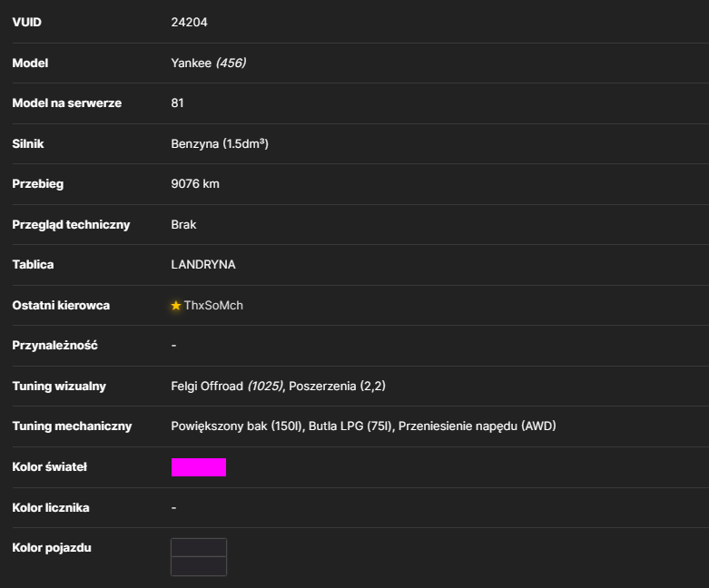Image resolution: width=709 pixels, height=588 pixels.
Task: Open the ThxSoMch driver profile link
Action: 213,306
